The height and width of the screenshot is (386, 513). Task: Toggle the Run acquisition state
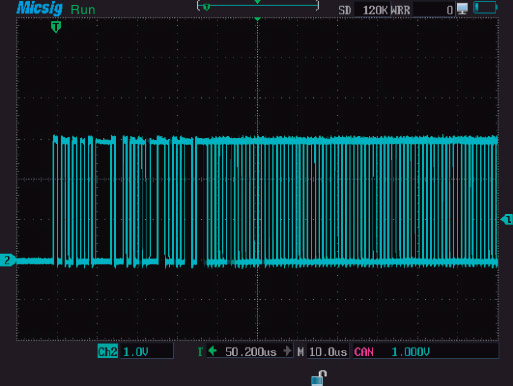[x=83, y=10]
